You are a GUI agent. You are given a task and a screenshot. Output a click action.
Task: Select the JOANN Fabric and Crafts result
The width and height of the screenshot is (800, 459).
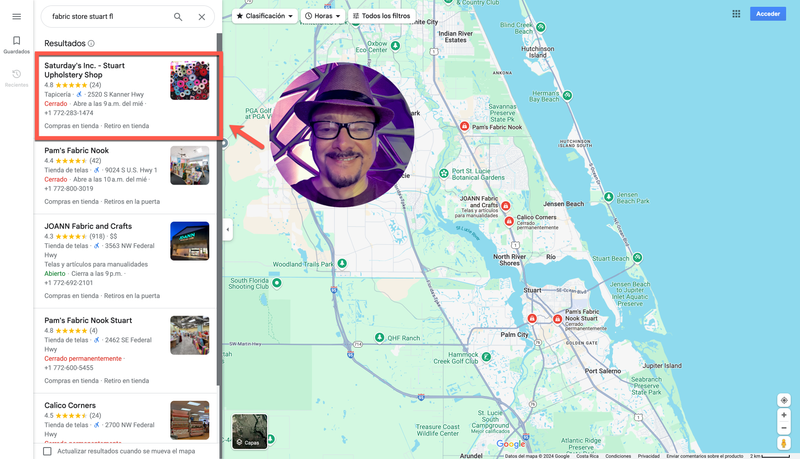point(88,227)
